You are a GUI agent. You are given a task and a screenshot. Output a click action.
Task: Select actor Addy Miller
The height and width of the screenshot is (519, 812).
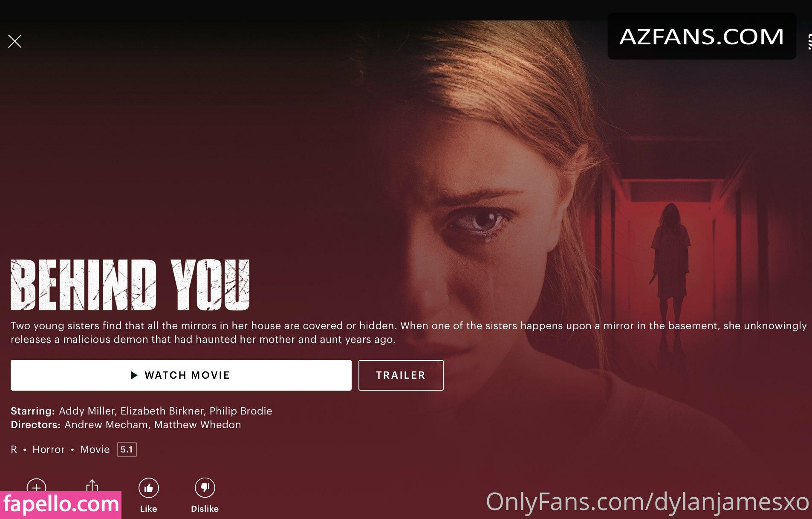tap(87, 411)
